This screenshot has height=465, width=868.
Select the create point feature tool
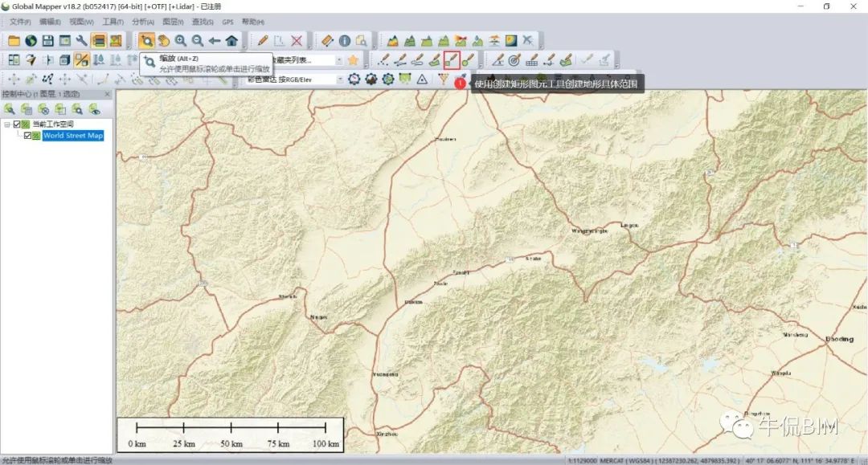click(x=383, y=59)
